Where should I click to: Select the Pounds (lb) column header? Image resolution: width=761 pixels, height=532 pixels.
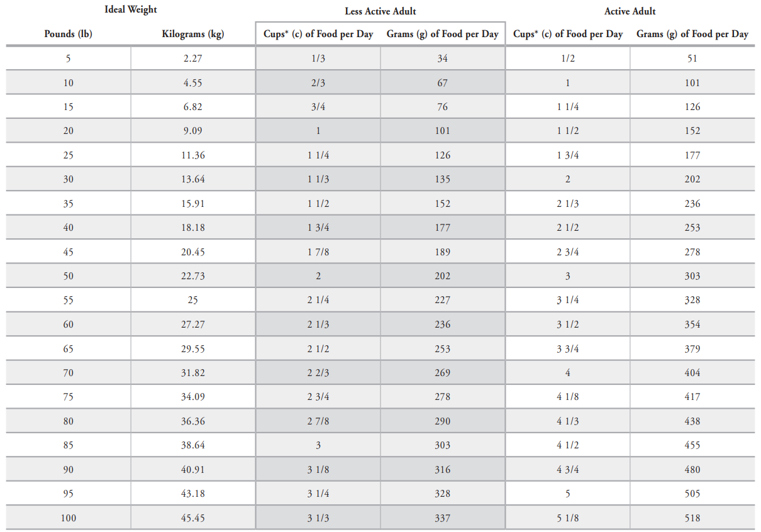[68, 34]
